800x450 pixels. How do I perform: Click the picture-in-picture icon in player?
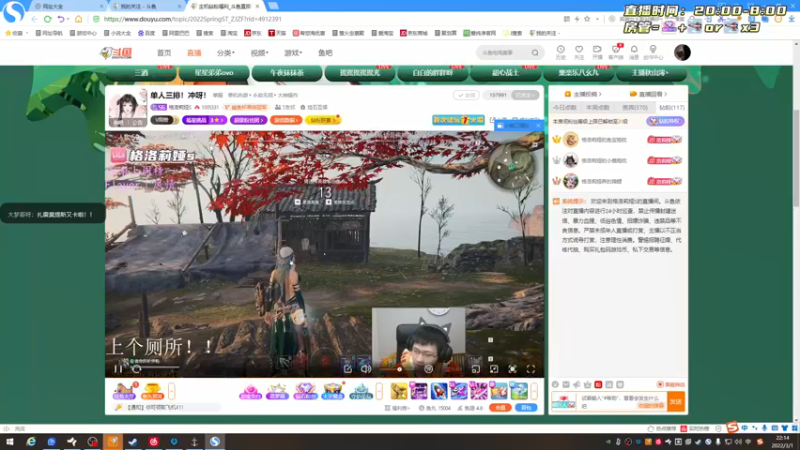476,369
